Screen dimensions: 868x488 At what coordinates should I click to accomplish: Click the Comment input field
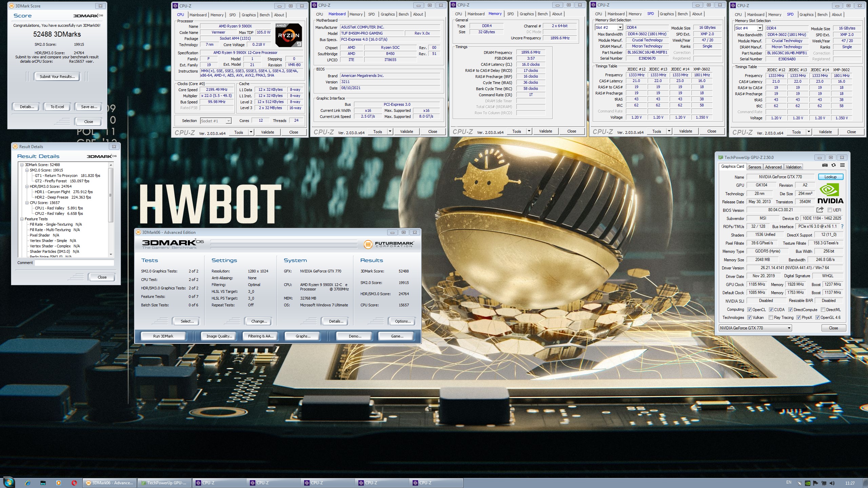74,263
